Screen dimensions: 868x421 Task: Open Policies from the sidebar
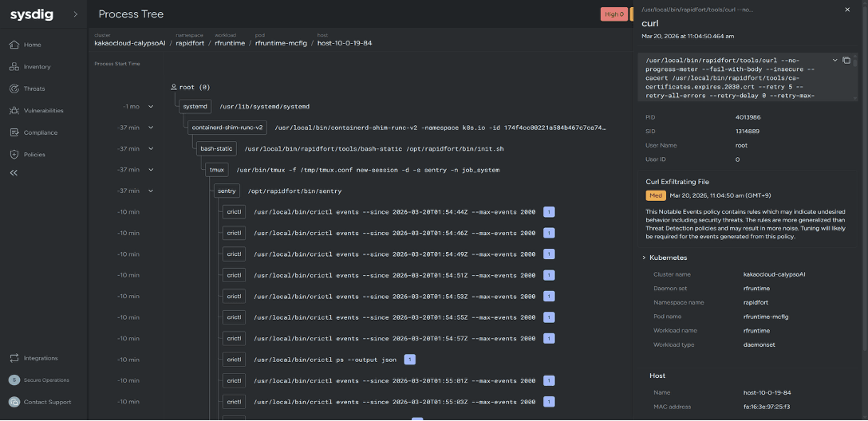pos(34,155)
